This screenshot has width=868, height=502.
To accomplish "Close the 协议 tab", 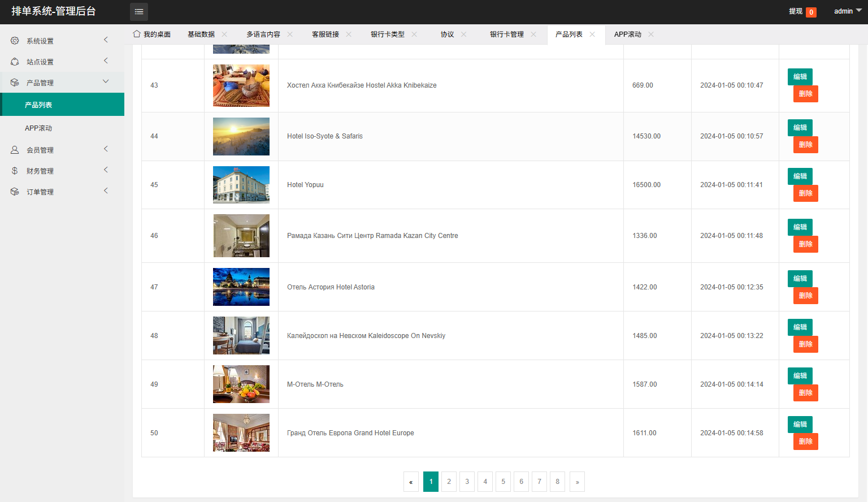I will coord(464,34).
